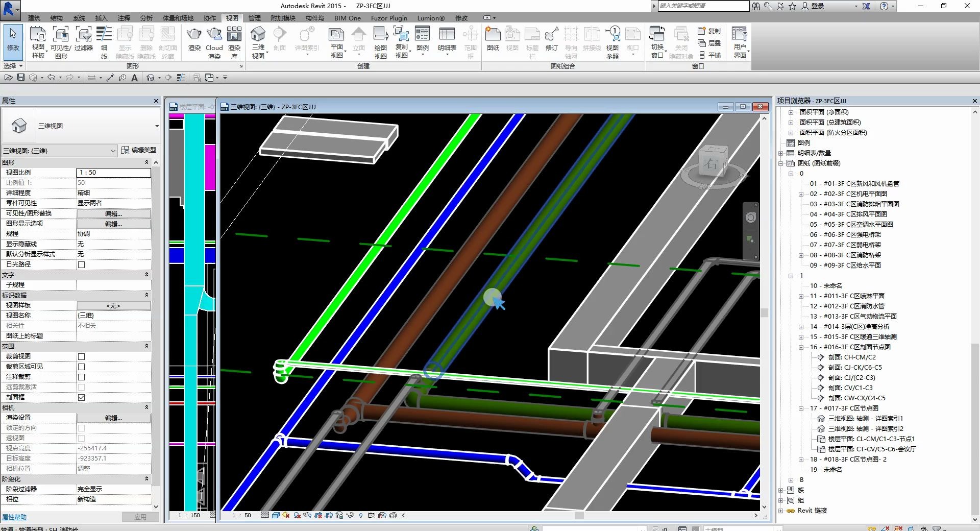This screenshot has width=980, height=531.
Task: Switch to the 管理 ribbon tab
Action: click(254, 18)
